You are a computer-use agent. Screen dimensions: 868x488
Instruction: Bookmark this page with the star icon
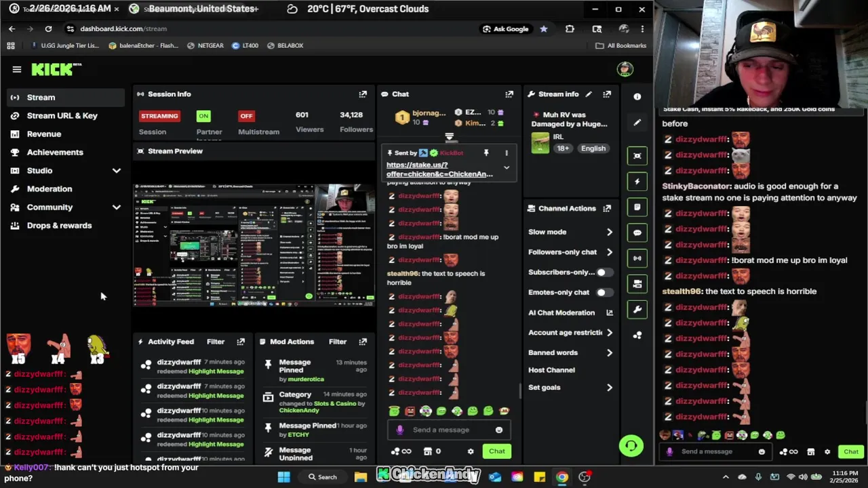(x=543, y=28)
